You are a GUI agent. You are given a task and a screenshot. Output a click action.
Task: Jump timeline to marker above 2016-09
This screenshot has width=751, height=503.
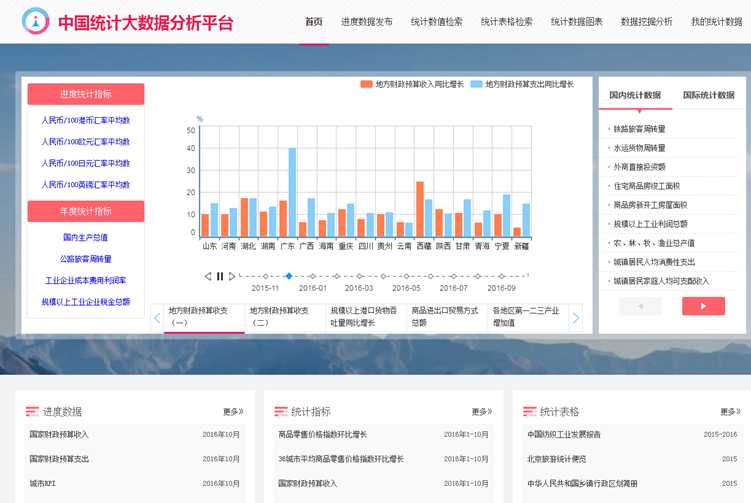click(x=501, y=276)
